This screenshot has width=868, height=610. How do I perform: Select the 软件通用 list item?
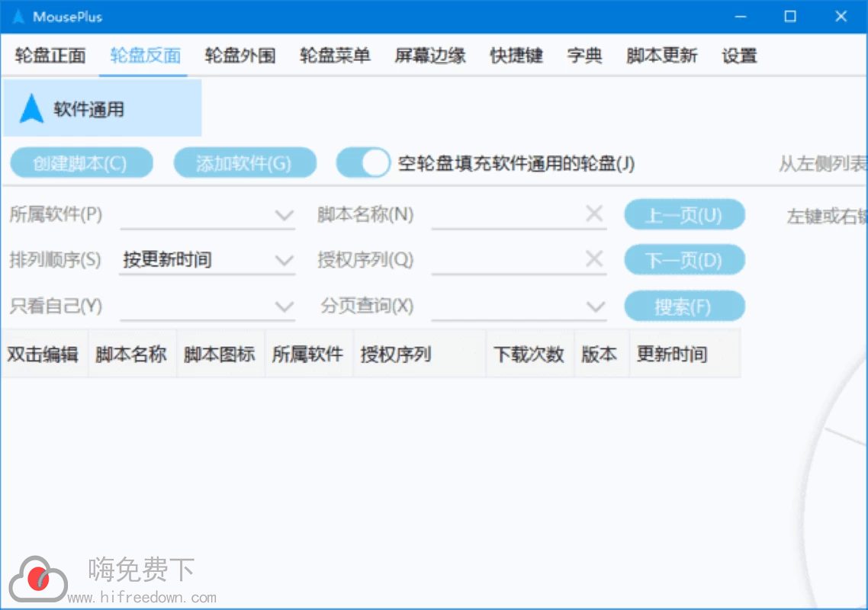coord(102,108)
